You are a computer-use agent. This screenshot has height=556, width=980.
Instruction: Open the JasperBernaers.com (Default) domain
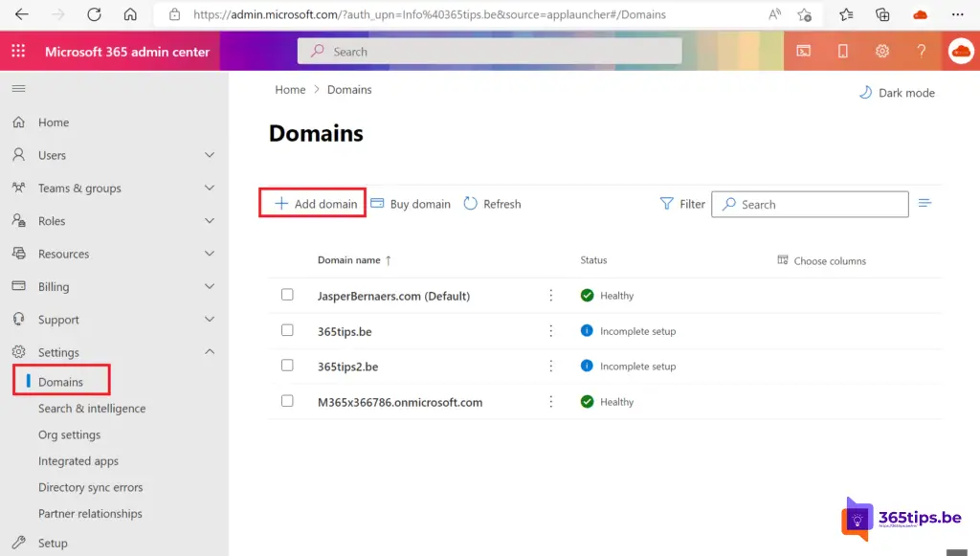pyautogui.click(x=393, y=296)
